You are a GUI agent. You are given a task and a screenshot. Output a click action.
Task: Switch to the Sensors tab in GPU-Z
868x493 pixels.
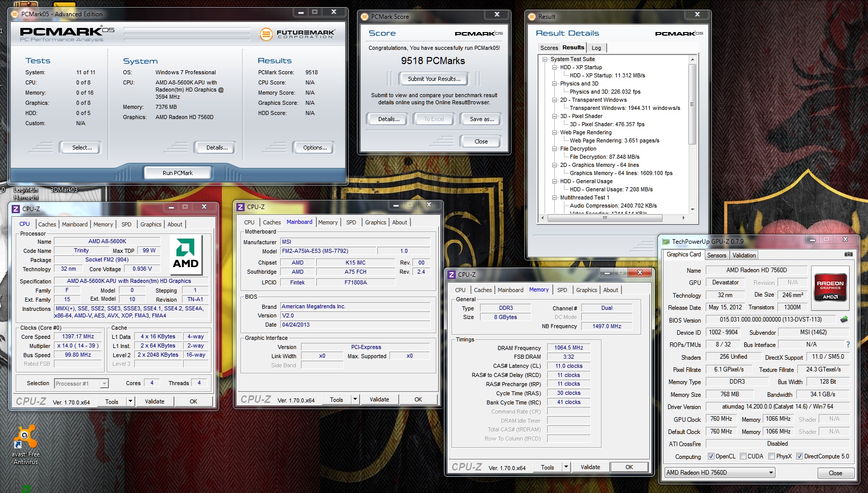pyautogui.click(x=716, y=255)
